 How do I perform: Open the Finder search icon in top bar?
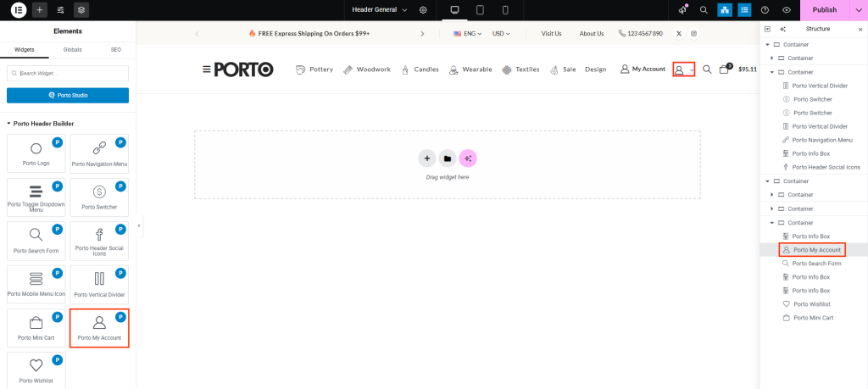[704, 10]
